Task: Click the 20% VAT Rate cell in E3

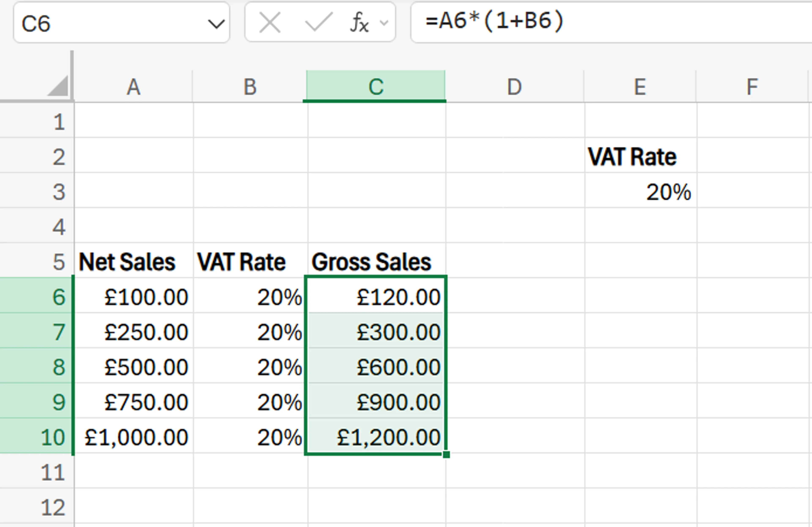Action: pyautogui.click(x=640, y=192)
